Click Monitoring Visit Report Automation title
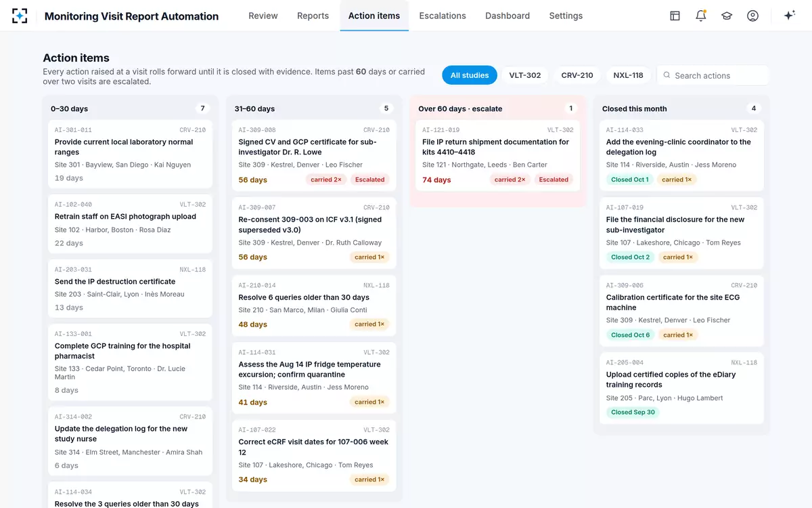Viewport: 812px width, 508px height. (x=131, y=16)
